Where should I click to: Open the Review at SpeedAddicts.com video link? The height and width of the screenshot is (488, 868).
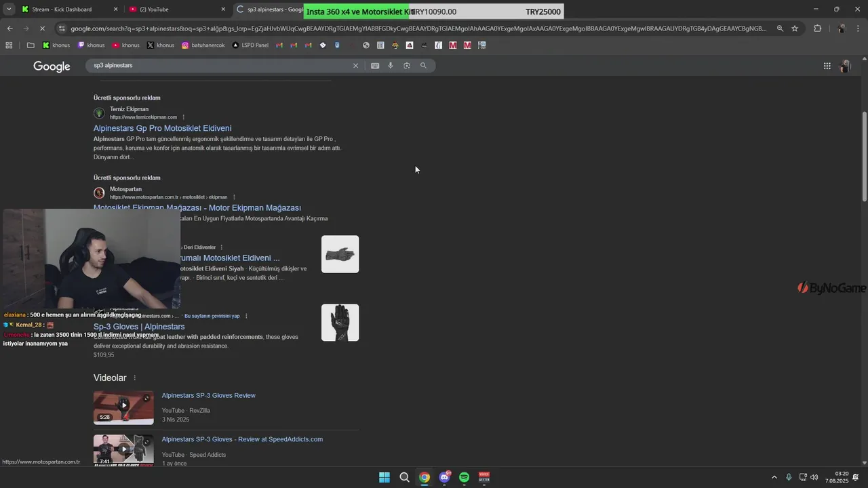[242, 439]
